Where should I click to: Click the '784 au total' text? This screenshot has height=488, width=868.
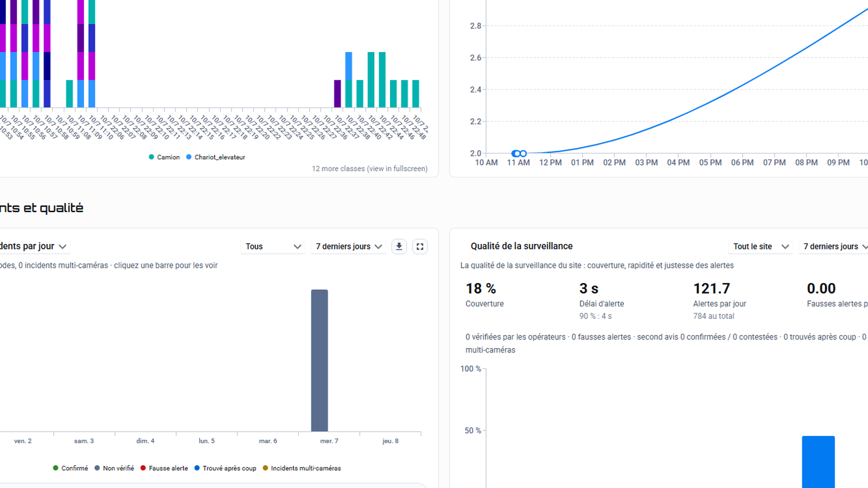point(713,316)
